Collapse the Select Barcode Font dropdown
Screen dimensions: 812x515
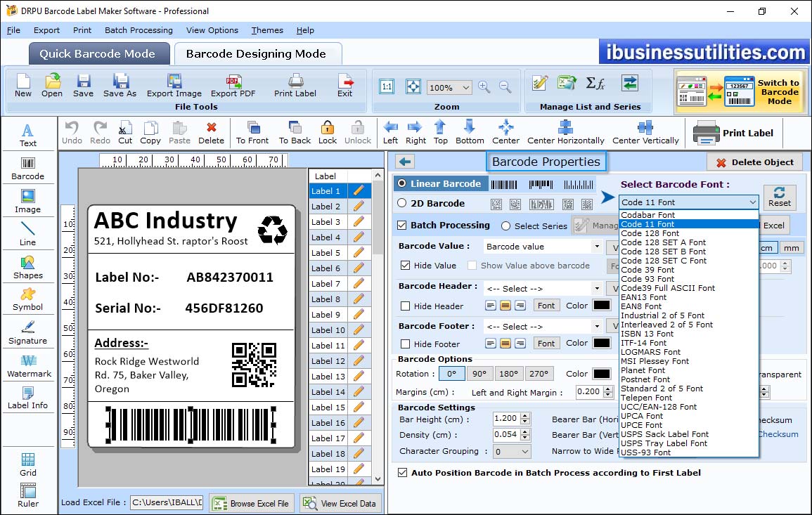752,202
